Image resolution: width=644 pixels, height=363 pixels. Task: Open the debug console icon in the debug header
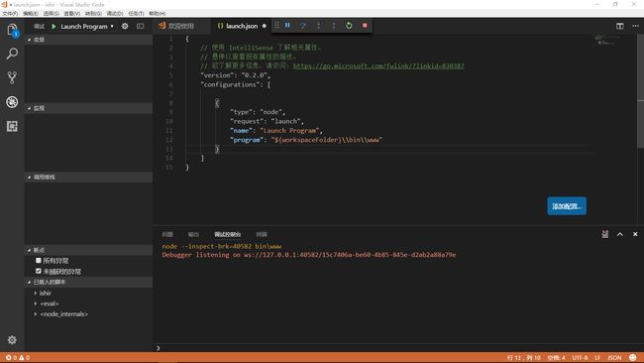coord(141,26)
